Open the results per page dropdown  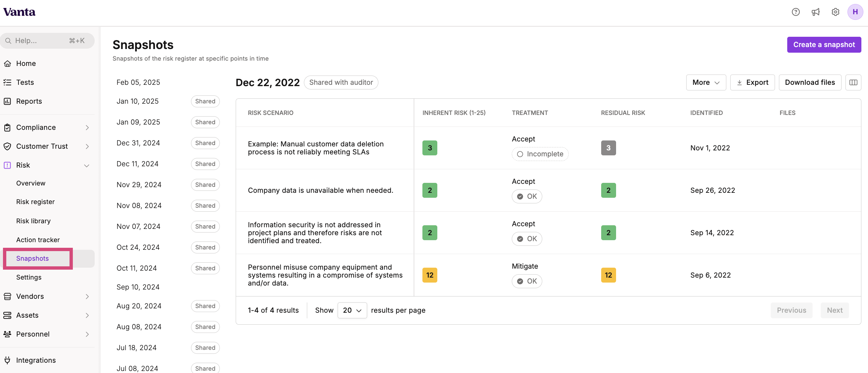click(352, 310)
